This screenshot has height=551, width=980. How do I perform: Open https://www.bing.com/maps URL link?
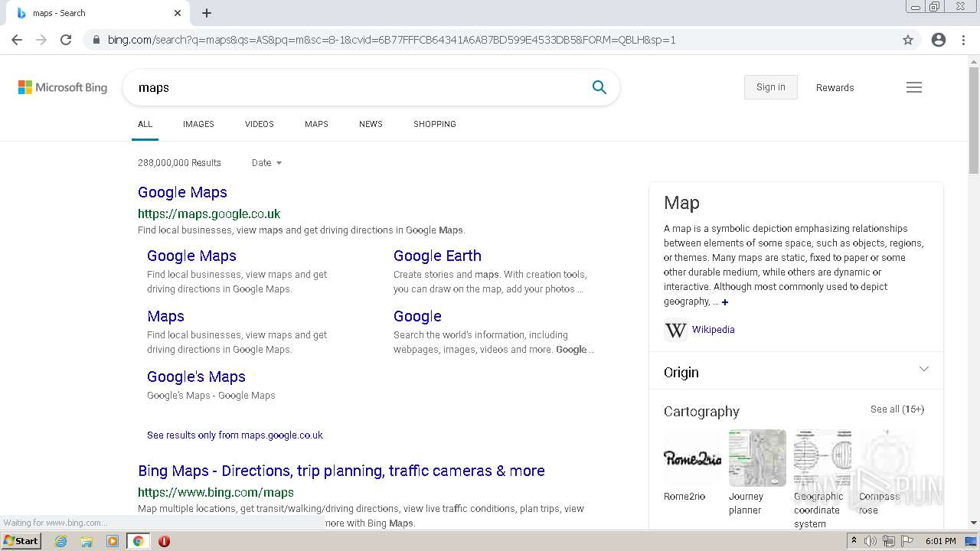pos(216,493)
